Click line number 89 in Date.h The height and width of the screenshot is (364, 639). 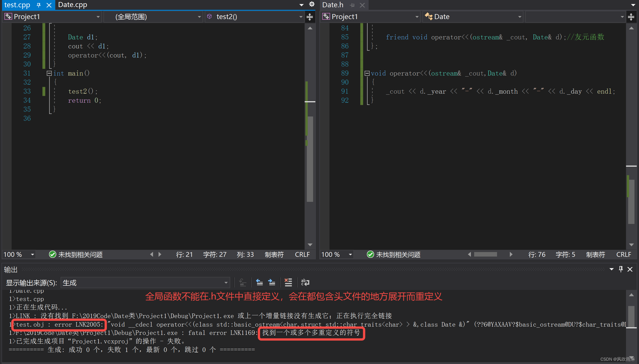[345, 73]
